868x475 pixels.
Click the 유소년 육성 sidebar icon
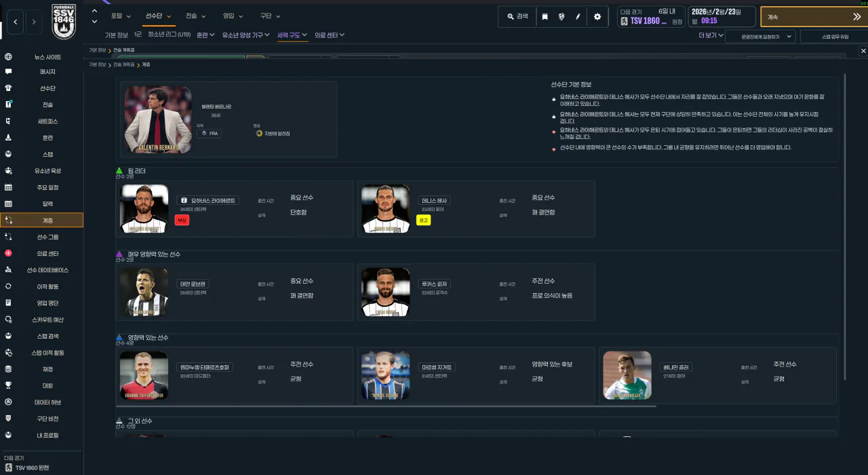pos(8,170)
